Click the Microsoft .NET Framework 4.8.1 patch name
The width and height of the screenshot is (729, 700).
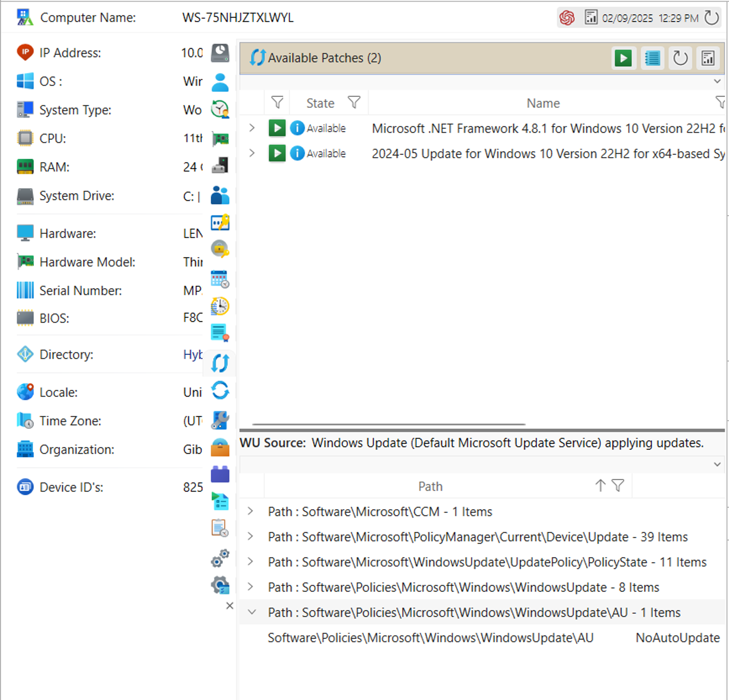coord(548,128)
